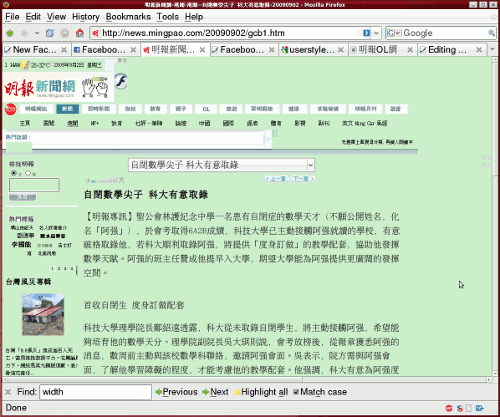Go to the Home page icon
This screenshot has width=500, height=417.
[80, 33]
